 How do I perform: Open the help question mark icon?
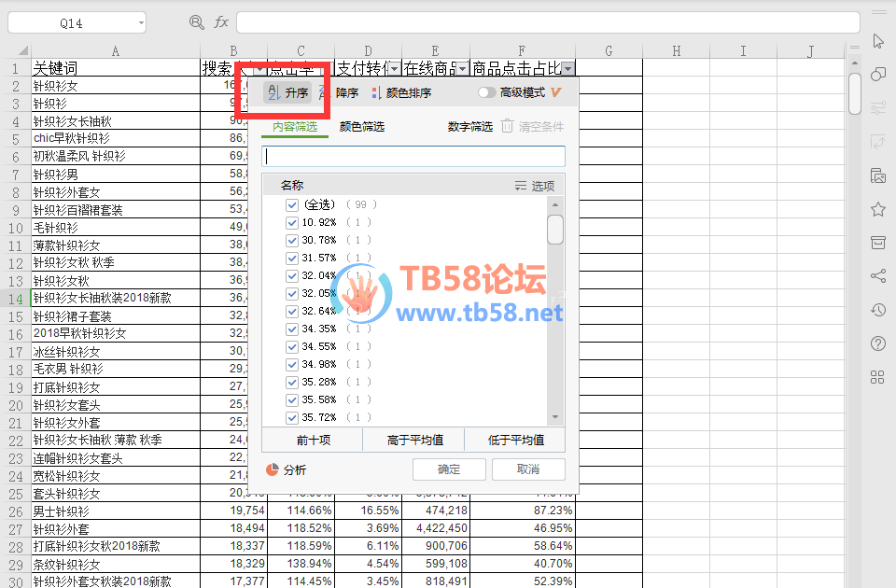[877, 343]
